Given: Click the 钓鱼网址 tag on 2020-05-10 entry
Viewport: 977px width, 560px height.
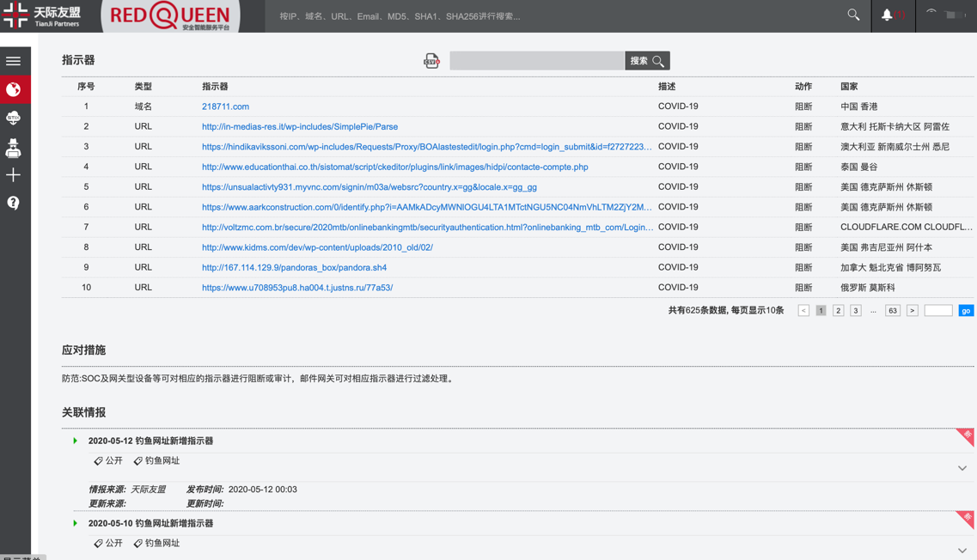Looking at the screenshot, I should pos(157,543).
